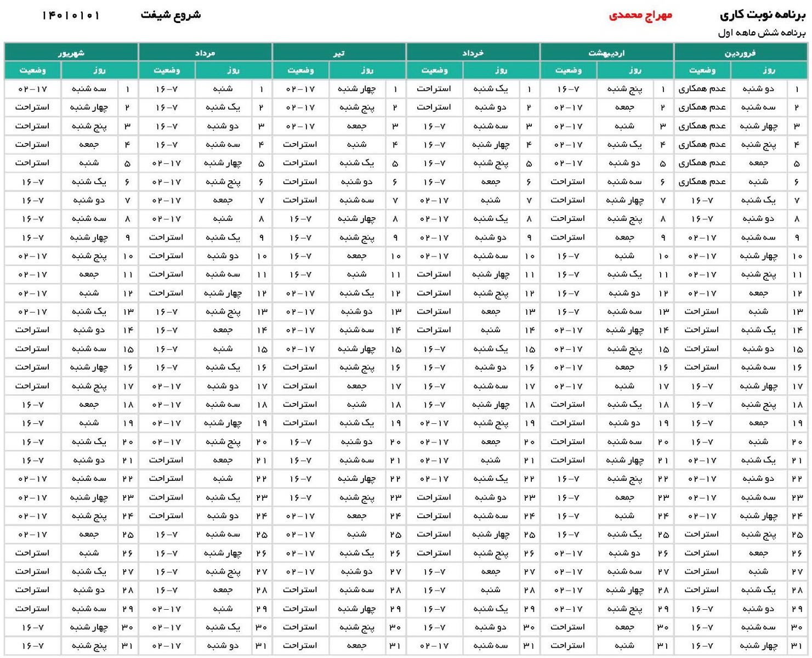The width and height of the screenshot is (812, 658).
Task: Select 'استراحت' status on مرداد day ۹
Action: (x=167, y=237)
